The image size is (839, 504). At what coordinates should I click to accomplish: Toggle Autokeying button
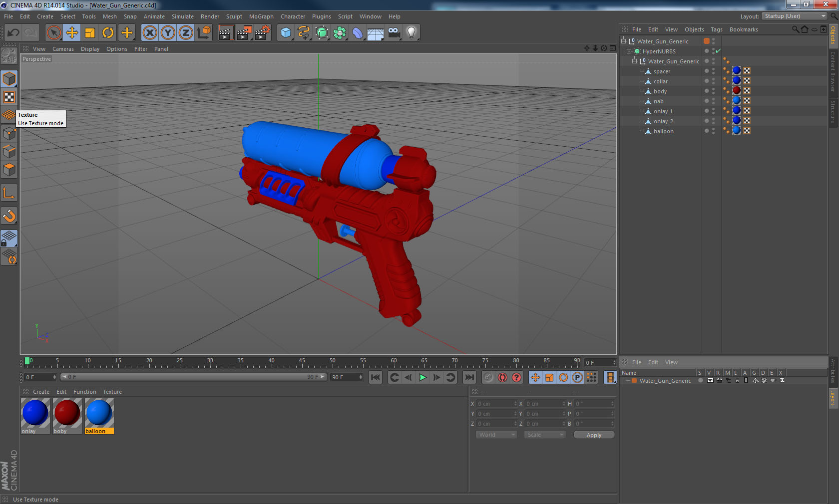[x=502, y=377]
